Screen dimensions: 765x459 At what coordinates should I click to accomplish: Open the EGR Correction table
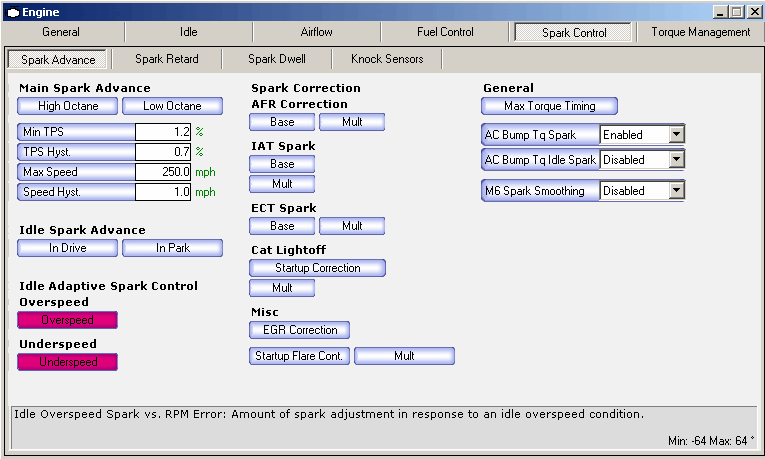pos(300,330)
